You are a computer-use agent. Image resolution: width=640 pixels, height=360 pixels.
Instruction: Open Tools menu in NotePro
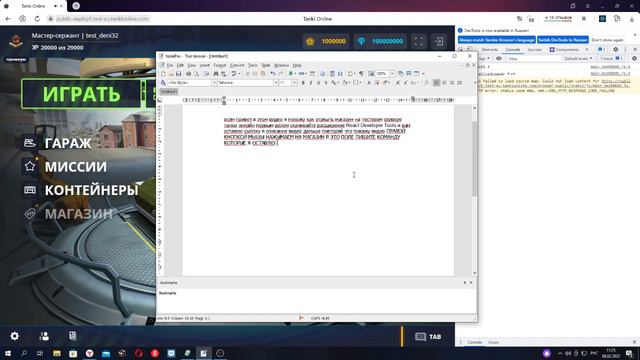click(x=253, y=65)
